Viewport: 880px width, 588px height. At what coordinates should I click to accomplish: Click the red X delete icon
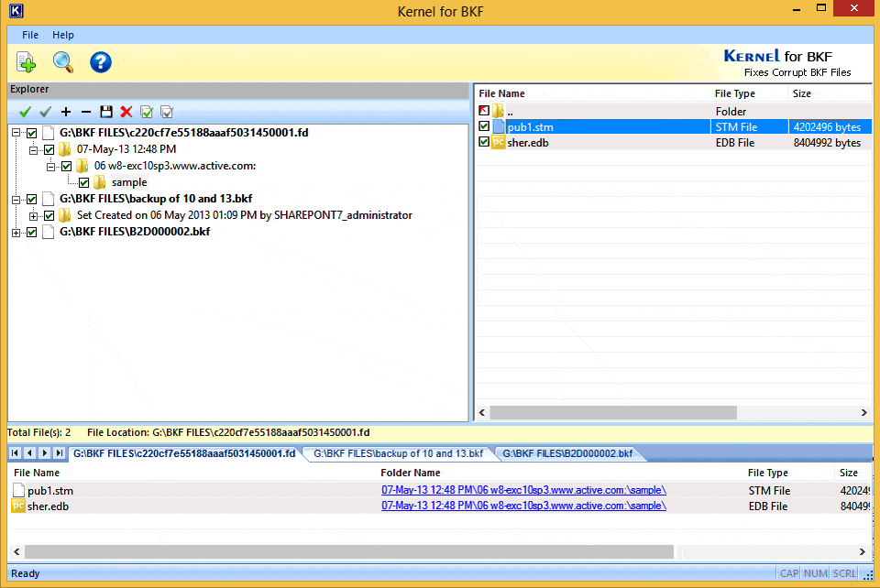coord(126,112)
